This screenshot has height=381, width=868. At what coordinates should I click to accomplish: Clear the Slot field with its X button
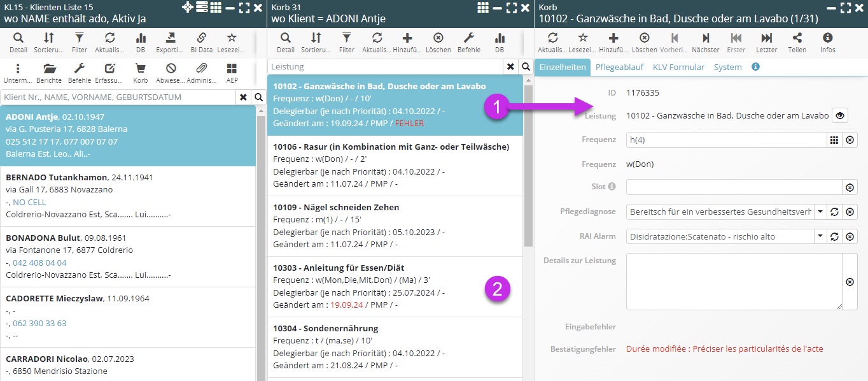tap(849, 187)
